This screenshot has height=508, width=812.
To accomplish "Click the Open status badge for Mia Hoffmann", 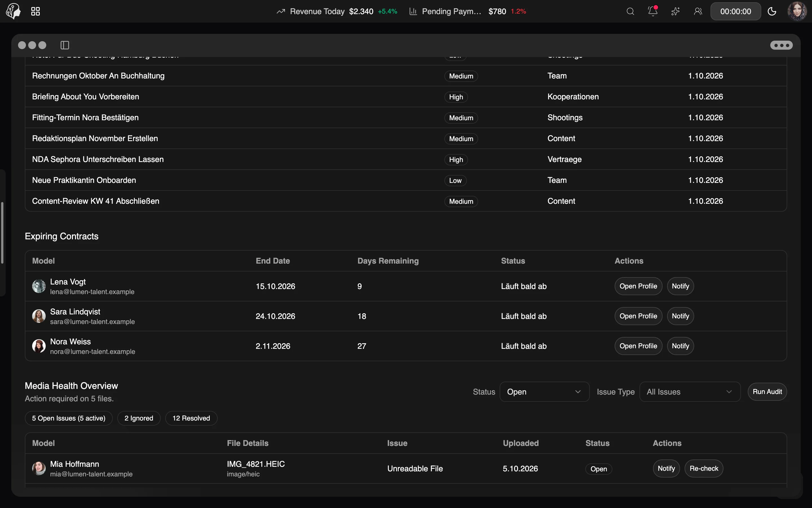I will pos(599,469).
